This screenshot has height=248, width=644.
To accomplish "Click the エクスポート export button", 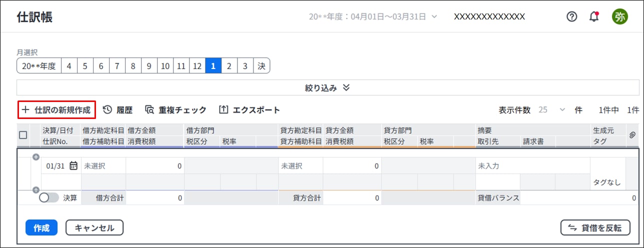I will (x=249, y=110).
